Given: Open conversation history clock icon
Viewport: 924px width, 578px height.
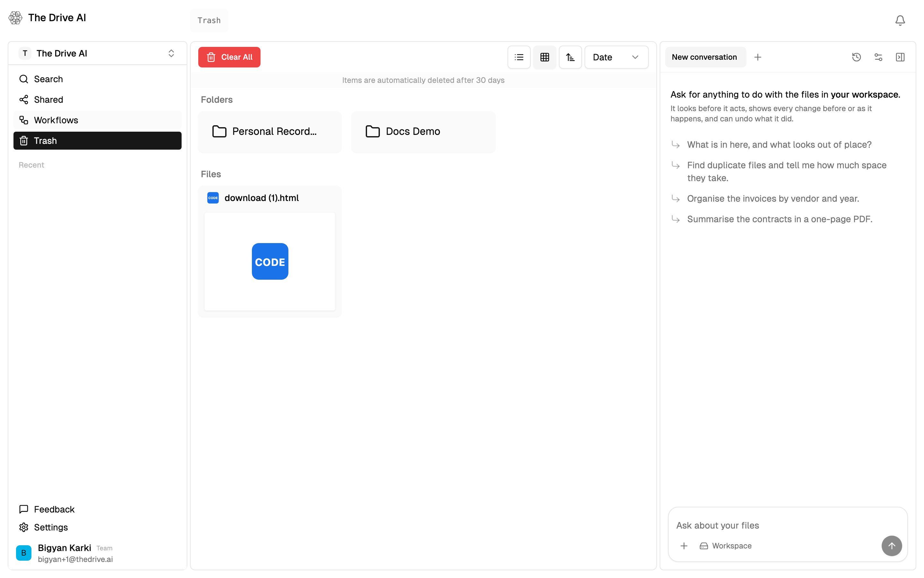Looking at the screenshot, I should (x=856, y=57).
